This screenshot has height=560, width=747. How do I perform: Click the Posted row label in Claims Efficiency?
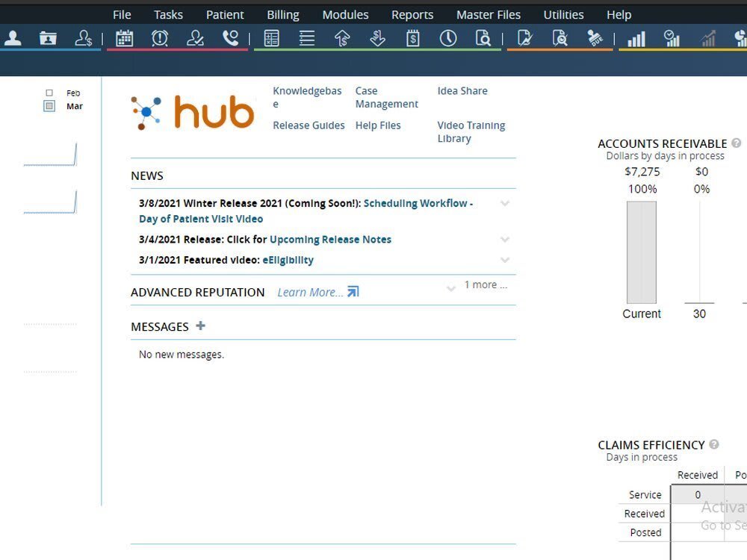pyautogui.click(x=645, y=532)
